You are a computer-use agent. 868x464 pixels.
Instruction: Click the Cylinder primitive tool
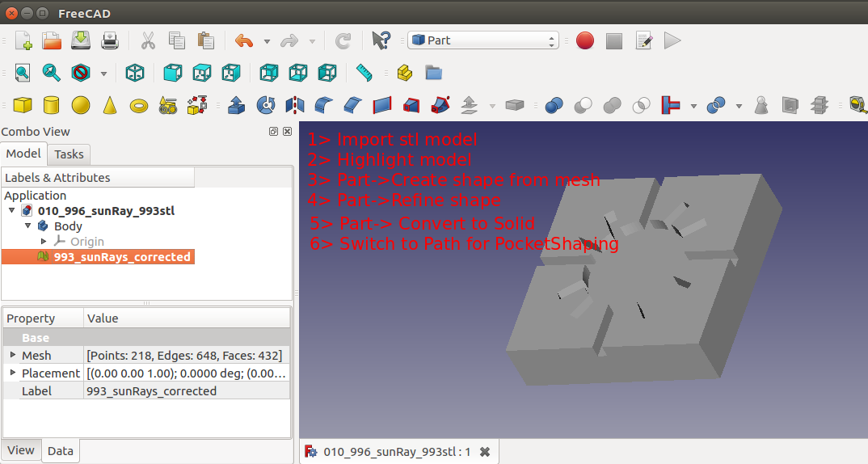click(51, 105)
